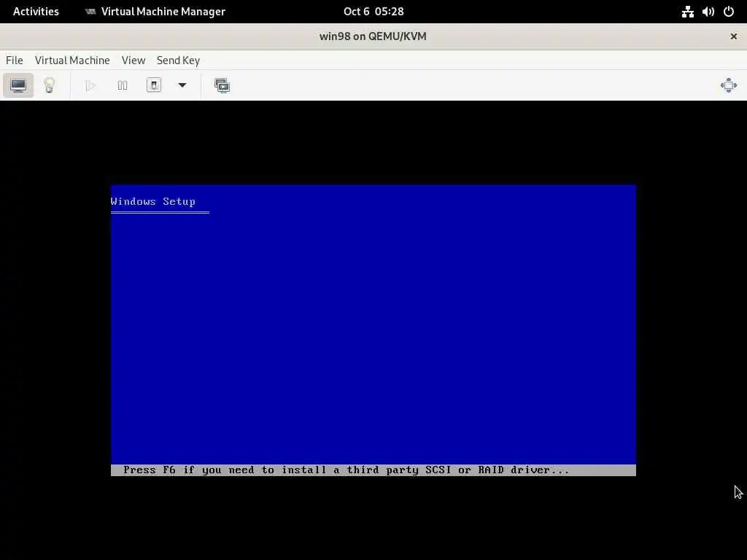This screenshot has width=747, height=560.
Task: Click the volume speaker icon
Action: 708,12
